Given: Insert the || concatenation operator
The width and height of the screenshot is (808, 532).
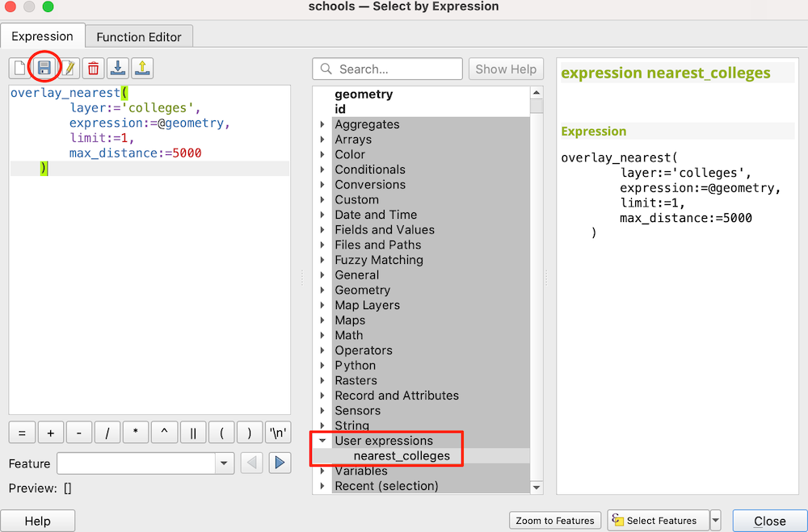Looking at the screenshot, I should 193,433.
